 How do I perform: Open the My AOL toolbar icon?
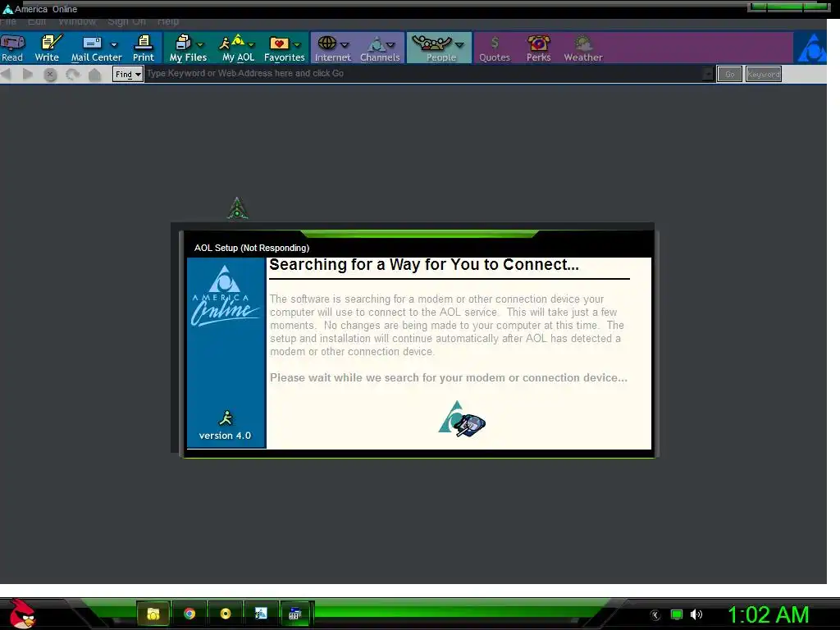[232, 43]
